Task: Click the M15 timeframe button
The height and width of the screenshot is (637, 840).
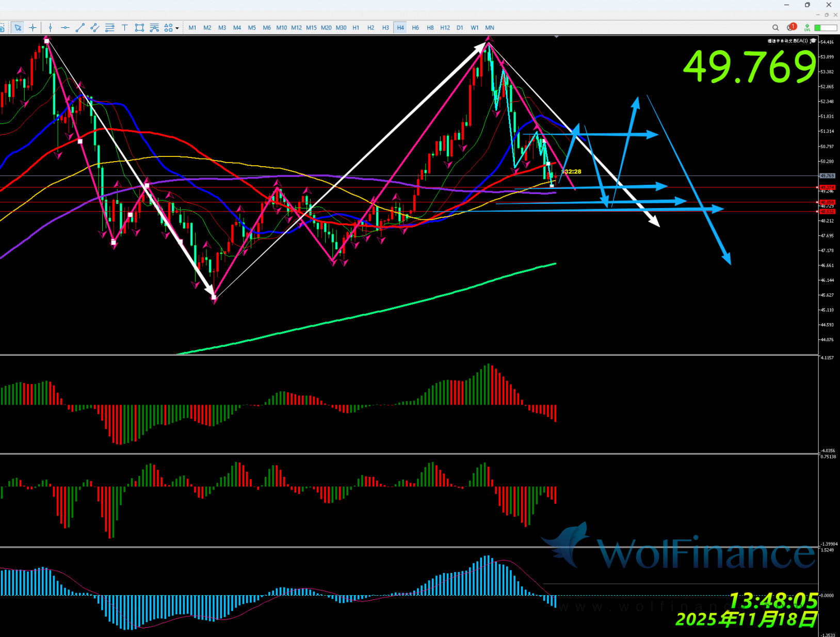Action: [311, 28]
